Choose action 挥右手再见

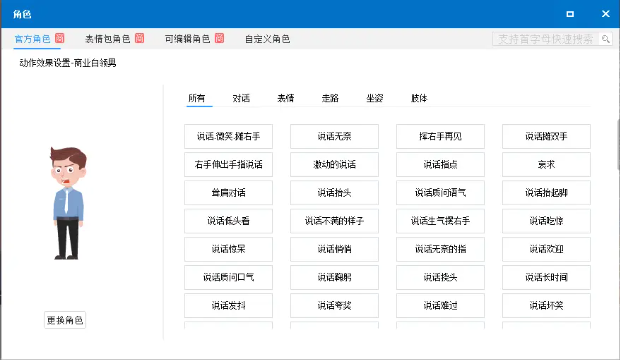click(440, 136)
